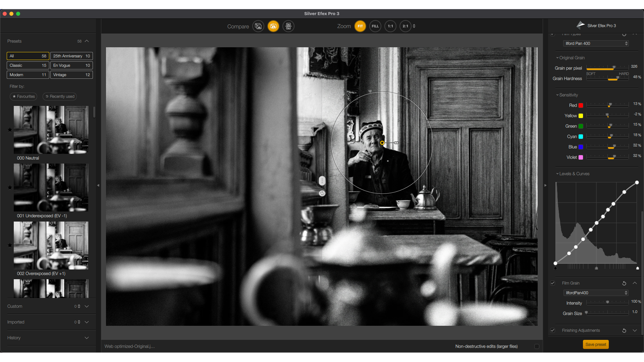This screenshot has width=644, height=362.
Task: Select the En Vogue preset category
Action: 71,65
